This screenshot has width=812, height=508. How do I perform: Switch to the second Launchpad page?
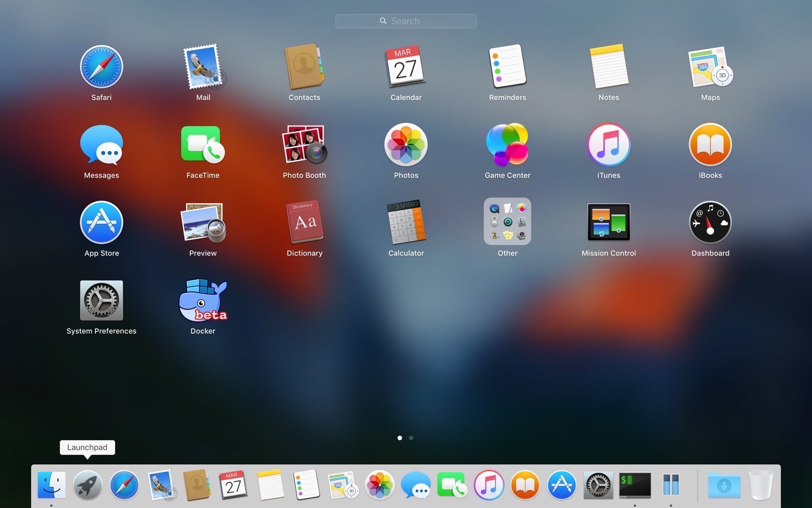(411, 437)
